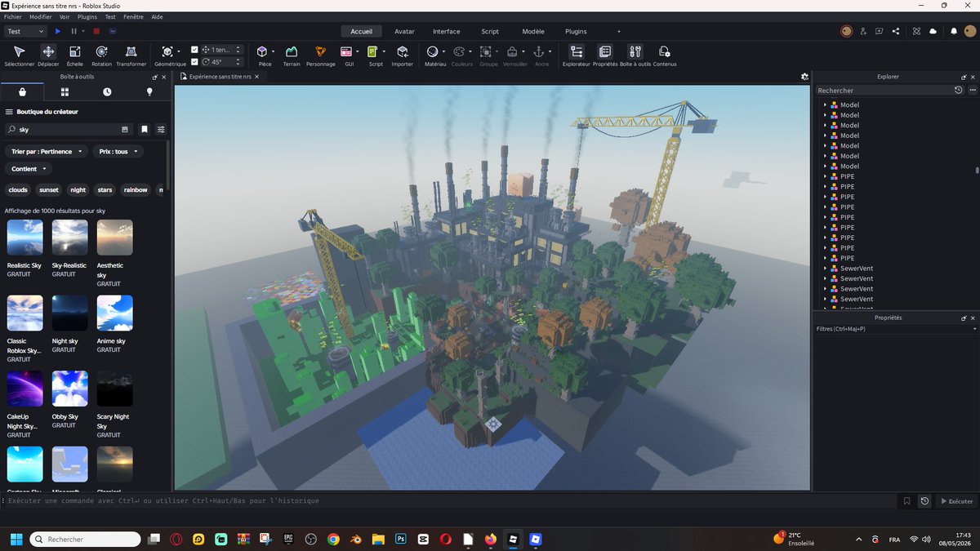Toggle the 45° rotation snap checkbox
980x551 pixels.
194,61
